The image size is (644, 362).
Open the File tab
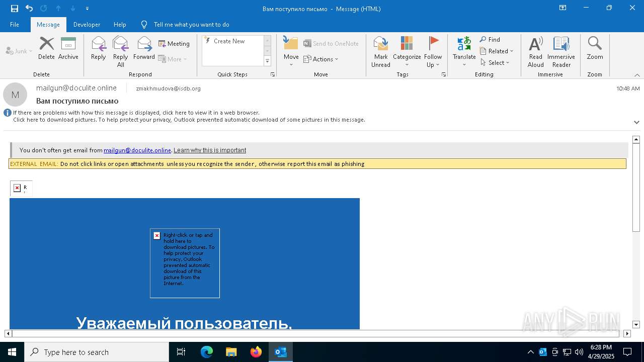[15, 25]
